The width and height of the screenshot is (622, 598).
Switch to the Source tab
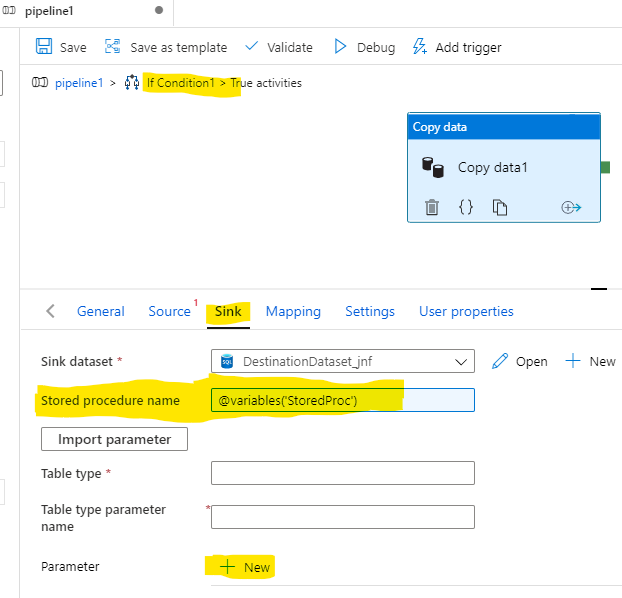click(169, 311)
